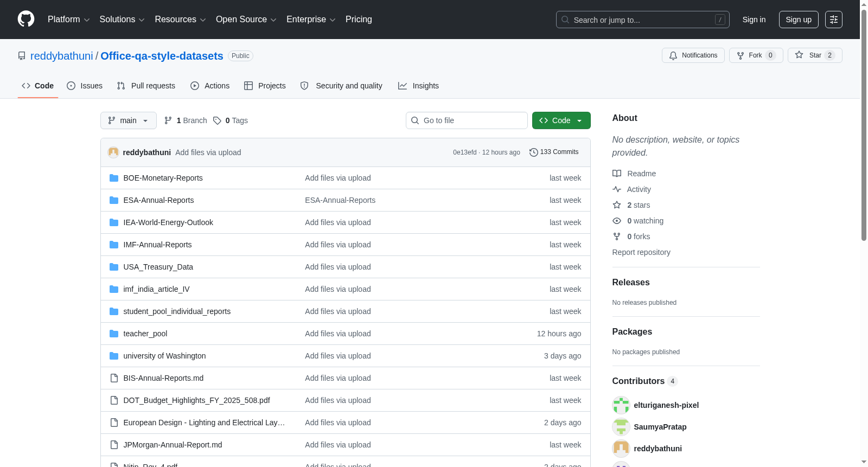Click the Sign up button
Image resolution: width=868 pixels, height=467 pixels.
[799, 20]
